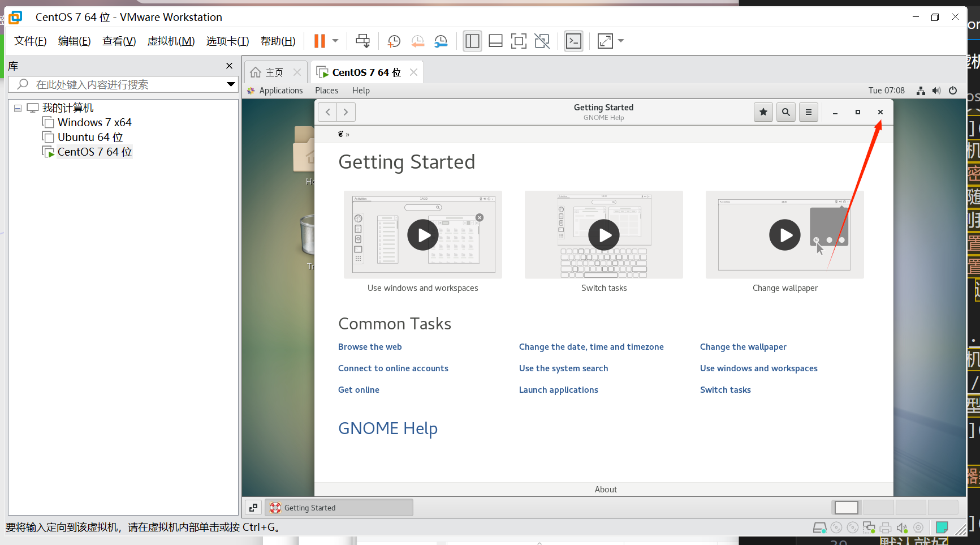Click the take snapshot icon
980x545 pixels.
coord(394,41)
